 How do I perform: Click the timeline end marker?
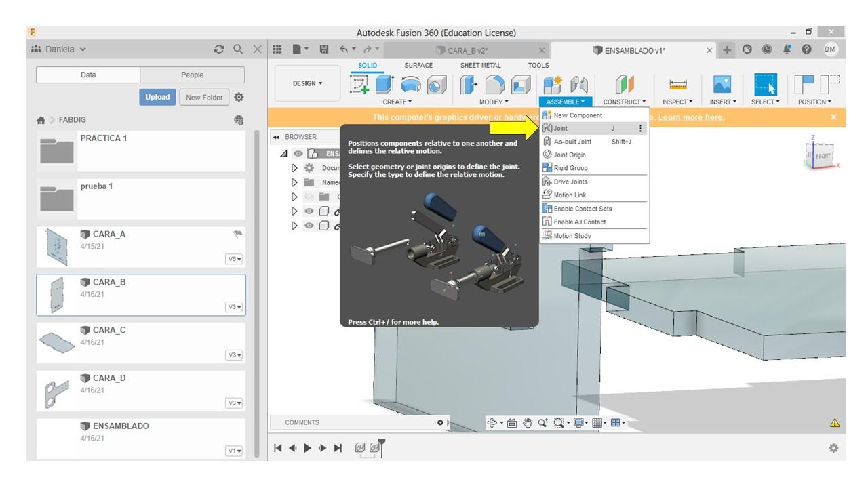coord(382,447)
